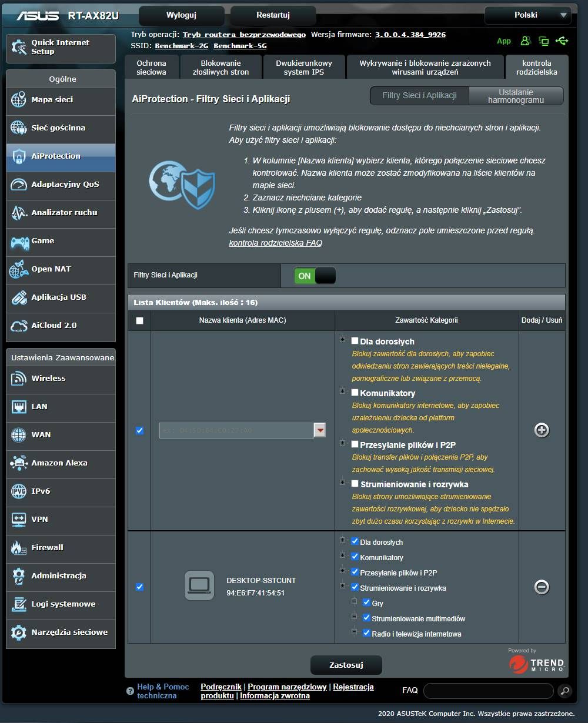
Task: Toggle select-all checkbox in table header
Action: 139,320
